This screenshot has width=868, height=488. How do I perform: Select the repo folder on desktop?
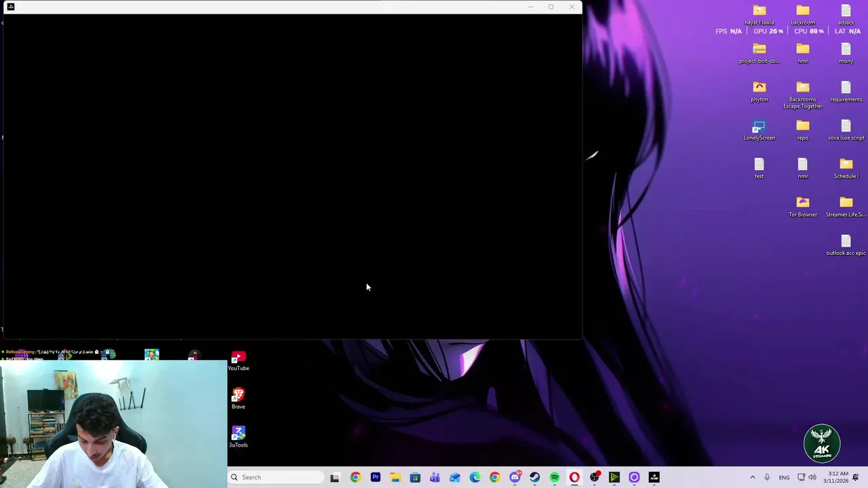click(803, 131)
